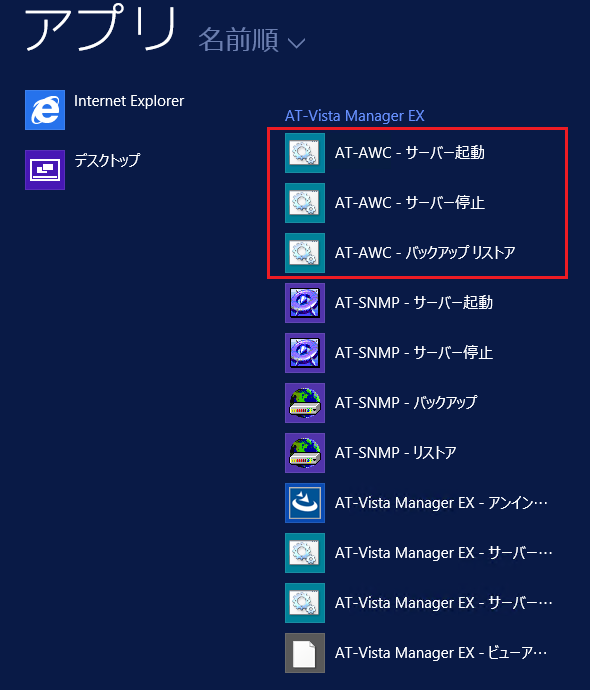Click the デスクトップ tile icon

45,170
